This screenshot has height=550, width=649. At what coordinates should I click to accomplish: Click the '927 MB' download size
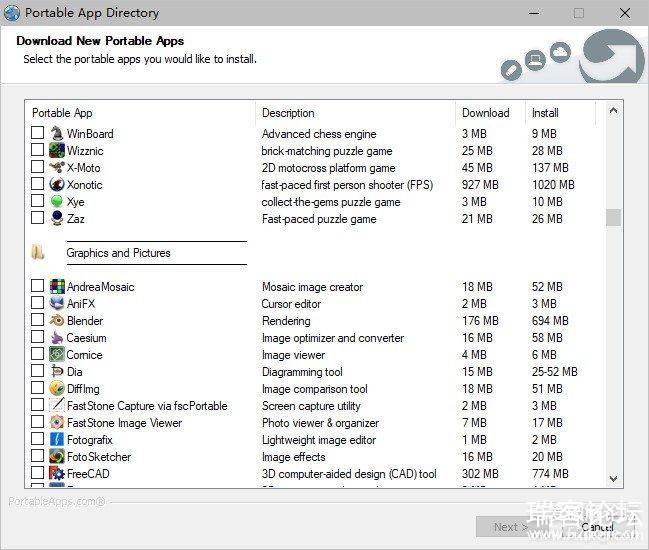click(480, 185)
